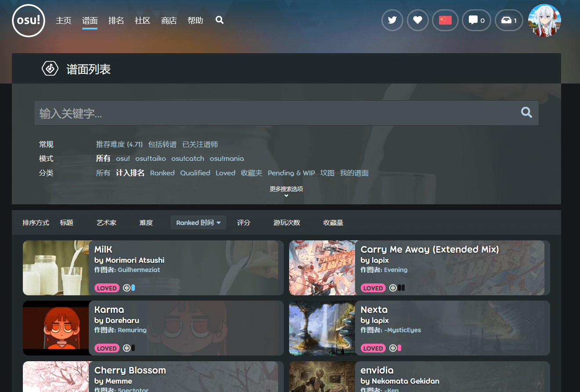Select the Loved category filter

(225, 173)
